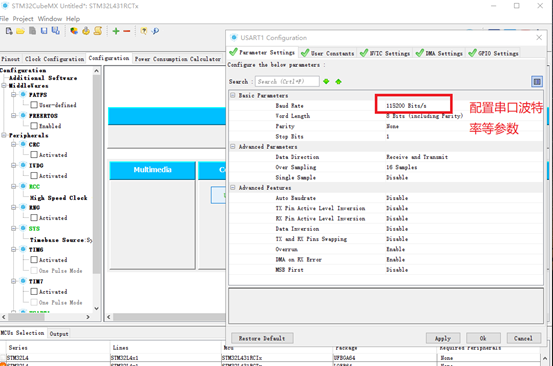Click the magnifier search toolbar icon
This screenshot has height=366, width=553.
pyautogui.click(x=155, y=31)
